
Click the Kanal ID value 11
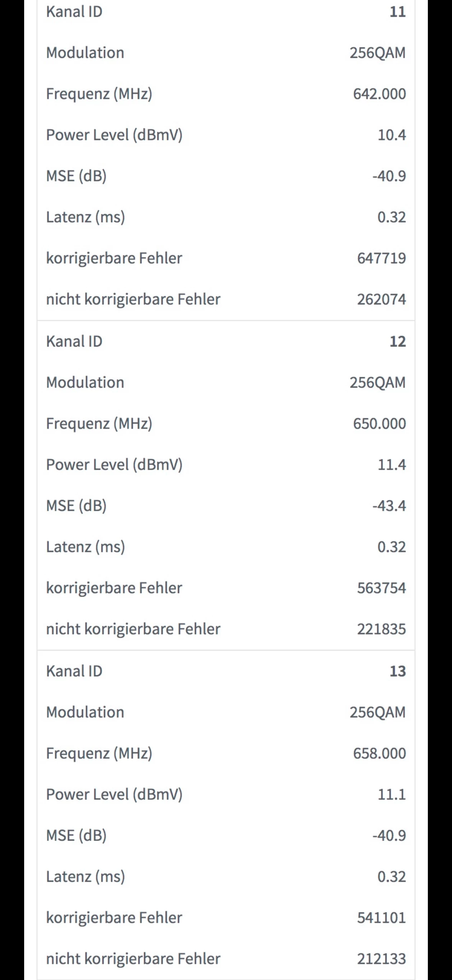pyautogui.click(x=397, y=12)
